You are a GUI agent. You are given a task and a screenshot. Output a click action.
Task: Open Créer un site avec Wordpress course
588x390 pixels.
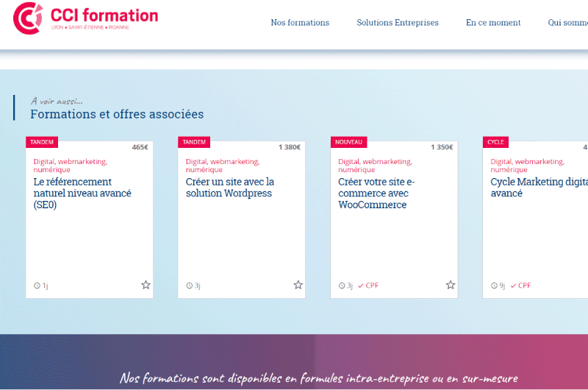point(230,188)
